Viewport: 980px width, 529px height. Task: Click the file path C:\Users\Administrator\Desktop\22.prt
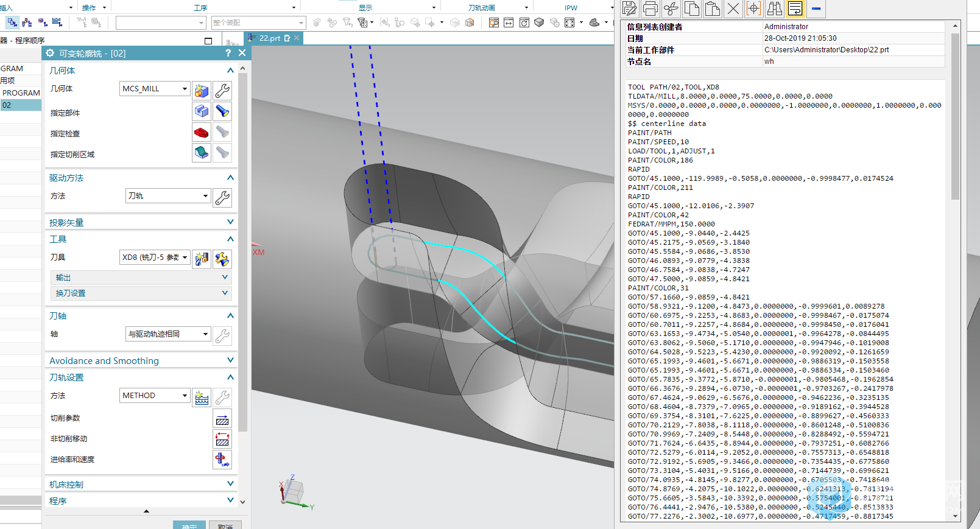coord(827,50)
